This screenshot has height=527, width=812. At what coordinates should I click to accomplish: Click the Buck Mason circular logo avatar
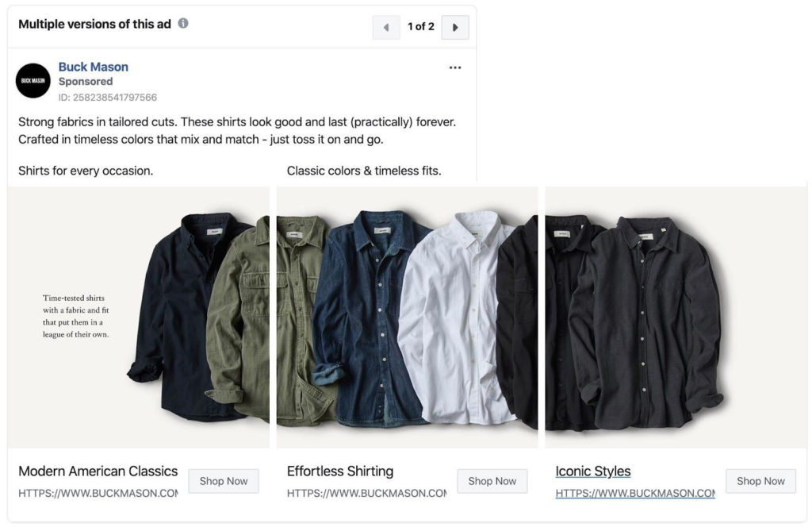click(33, 80)
